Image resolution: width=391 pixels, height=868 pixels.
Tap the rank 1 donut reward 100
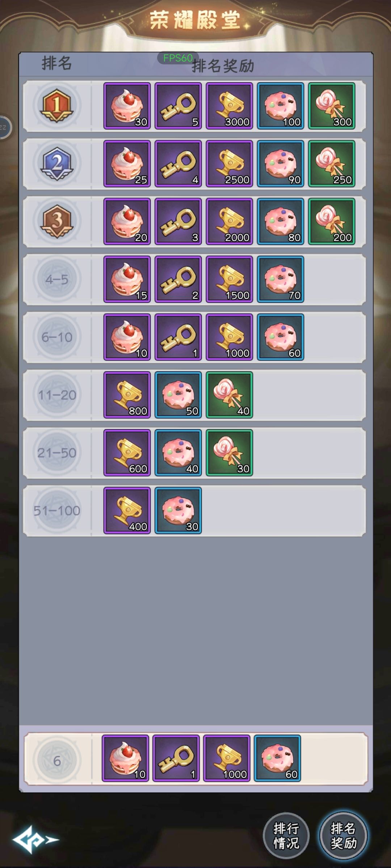pyautogui.click(x=281, y=106)
